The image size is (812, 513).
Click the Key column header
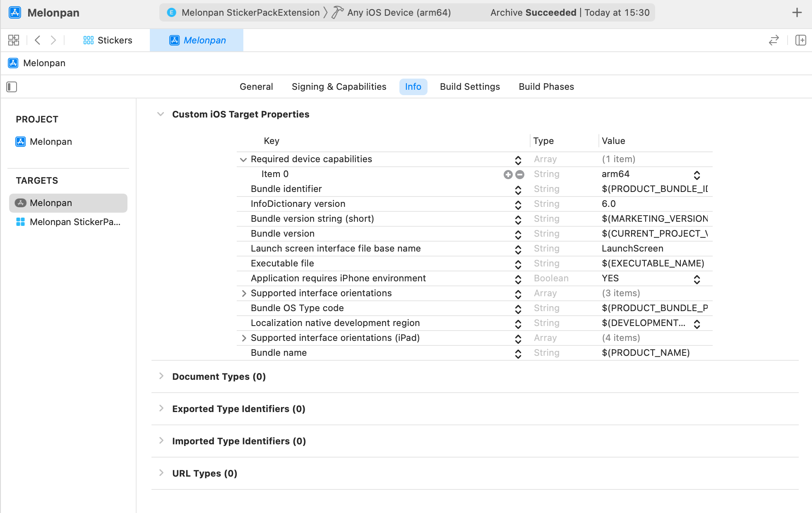(x=271, y=141)
